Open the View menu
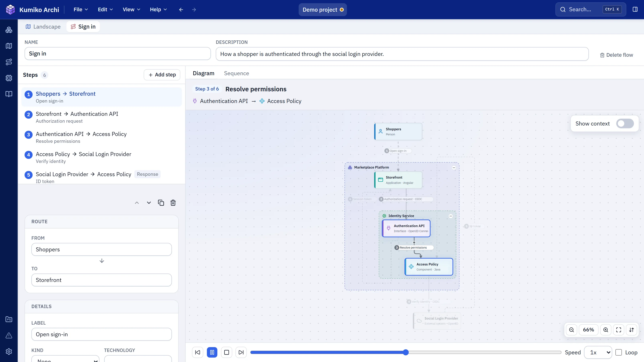 click(131, 9)
